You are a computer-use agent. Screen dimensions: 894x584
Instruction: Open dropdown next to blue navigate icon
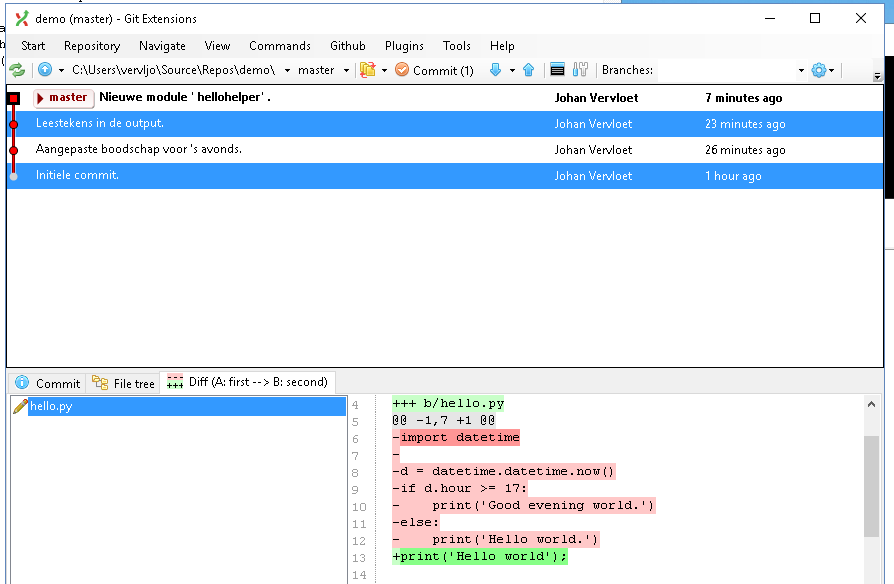tap(61, 70)
